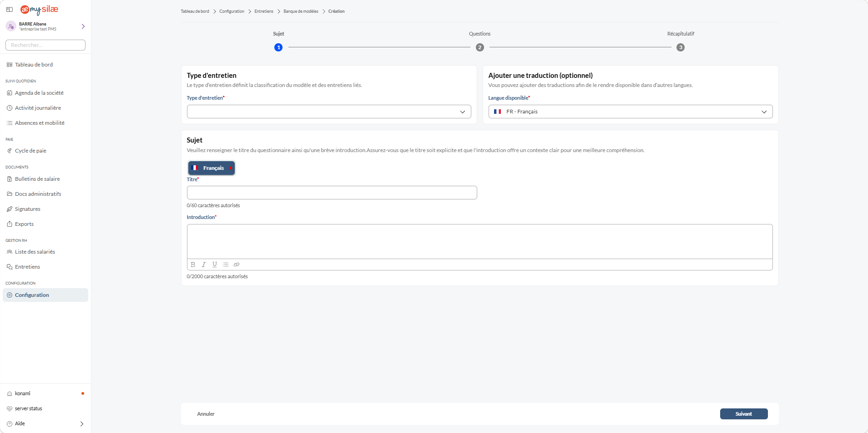Screen dimensions: 868x433
Task: Toggle bold formatting in Introduction editor
Action: tap(193, 265)
